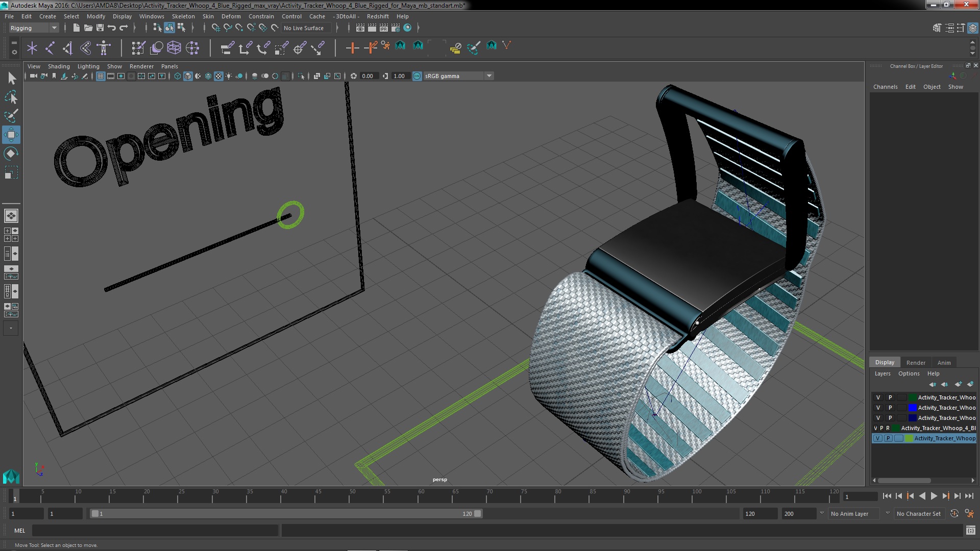Activate the Lasso select tool
980x551 pixels.
11,97
